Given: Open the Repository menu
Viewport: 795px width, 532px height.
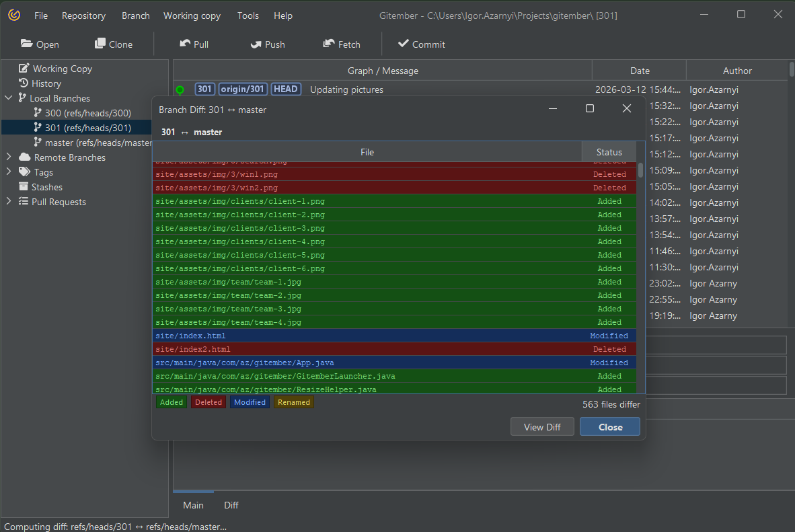Looking at the screenshot, I should tap(83, 15).
